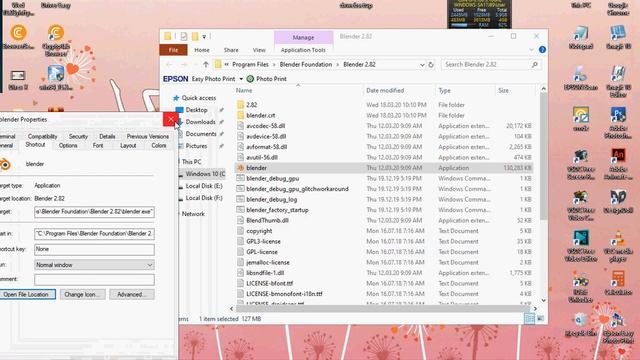Switch to Colors tab in Properties
The height and width of the screenshot is (360, 640).
(x=158, y=145)
